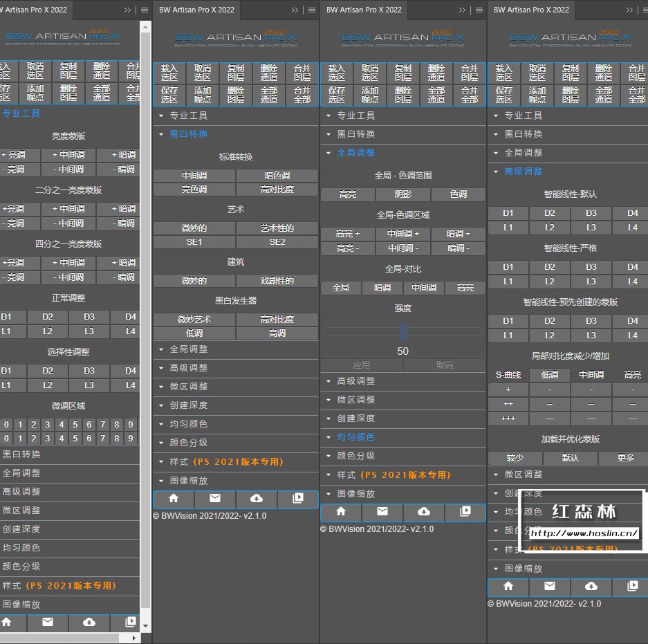Click home icon in expanded 黑白转换 panel

174,499
